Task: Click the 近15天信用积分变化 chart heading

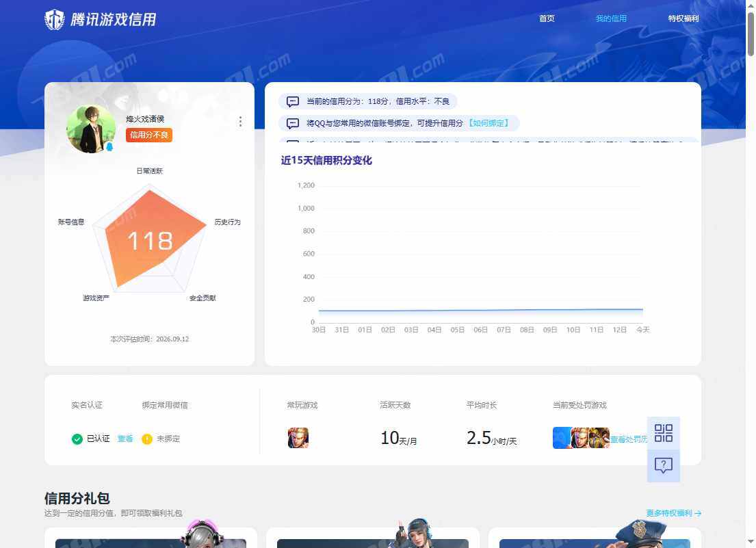Action: [326, 161]
